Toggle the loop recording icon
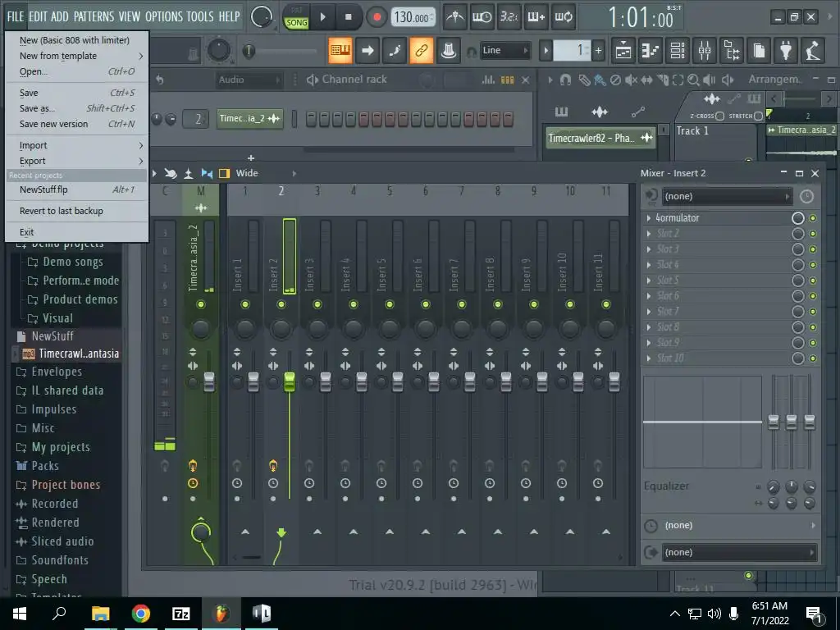 pos(563,16)
